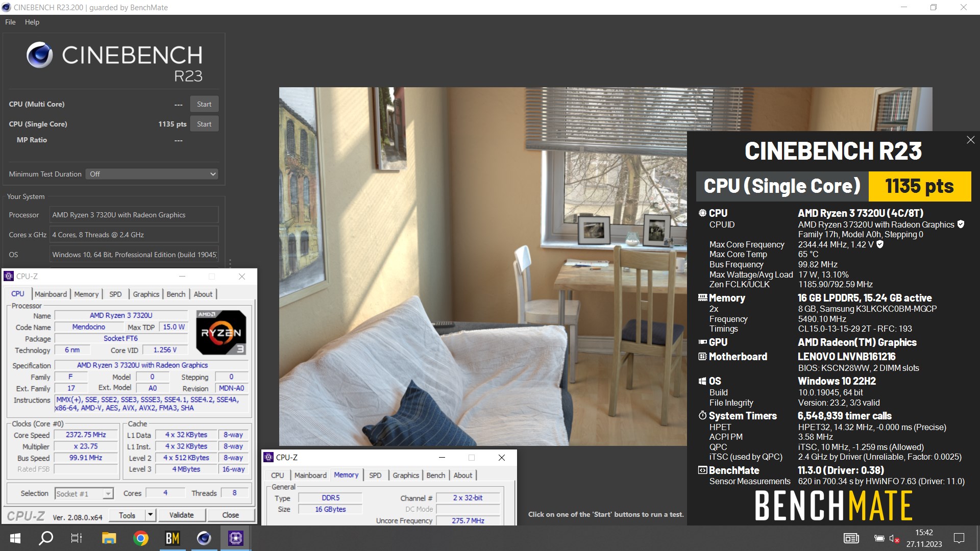The image size is (980, 551).
Task: Click the Validate button in CPU-Z
Action: pos(181,515)
